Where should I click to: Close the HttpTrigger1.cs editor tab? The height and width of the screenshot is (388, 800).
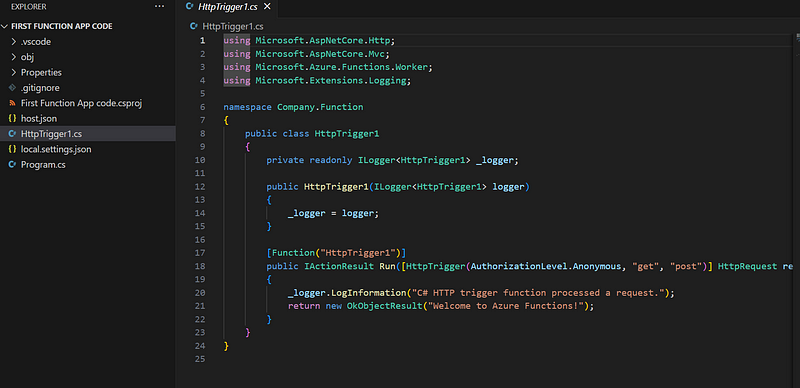pos(267,7)
